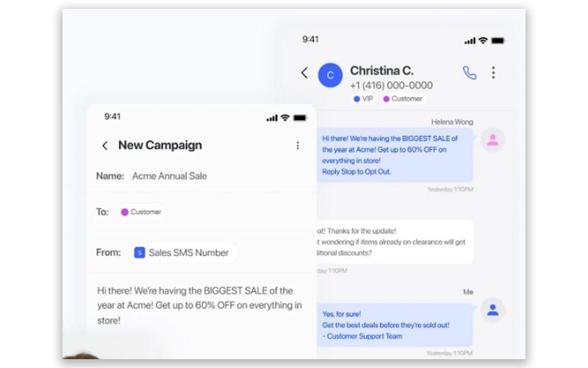Click Helena Wong's pink avatar icon

[x=492, y=140]
